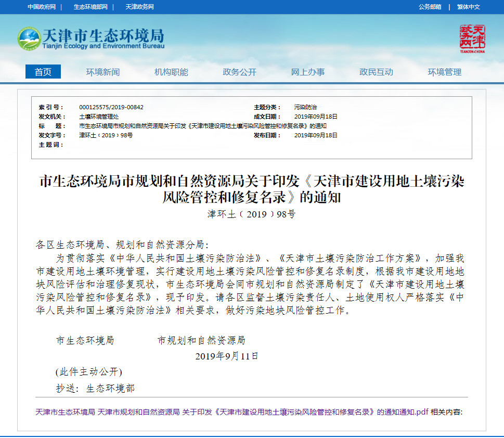This screenshot has height=438, width=504.
Task: Open the 网上办事 navigation tab
Action: [307, 72]
